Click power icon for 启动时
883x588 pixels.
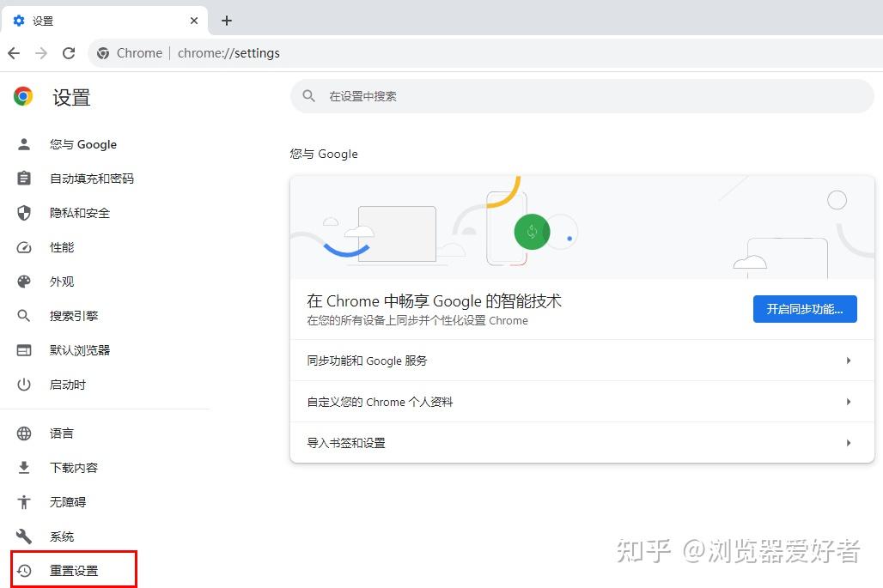(24, 385)
